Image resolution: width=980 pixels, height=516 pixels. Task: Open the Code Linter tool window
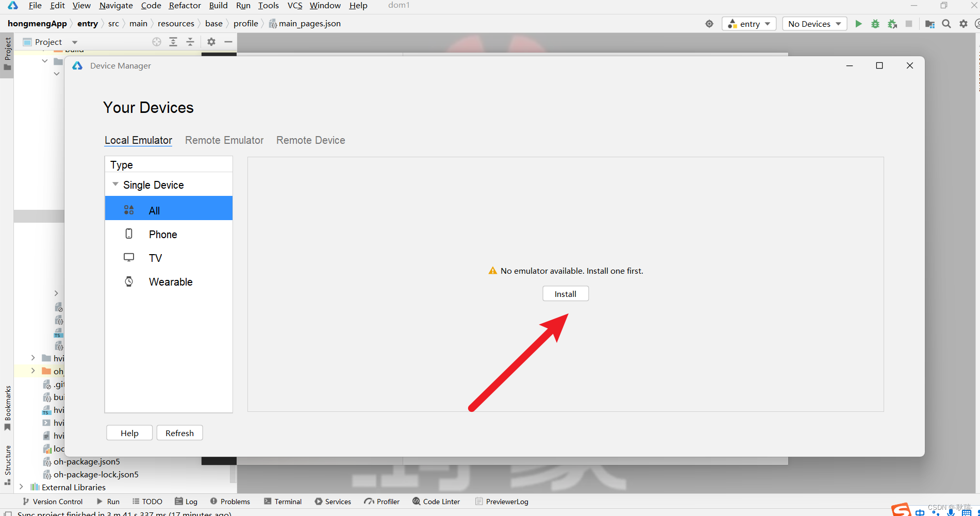pos(436,502)
